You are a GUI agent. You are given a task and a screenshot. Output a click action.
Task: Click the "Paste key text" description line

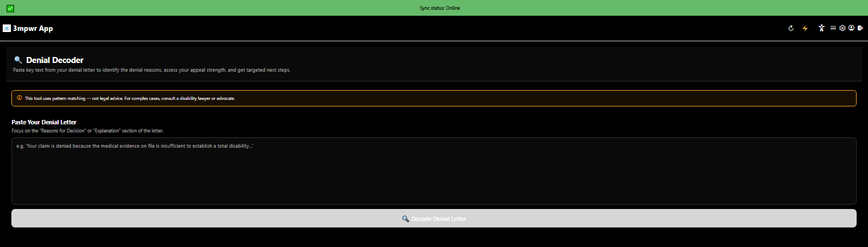tap(151, 70)
